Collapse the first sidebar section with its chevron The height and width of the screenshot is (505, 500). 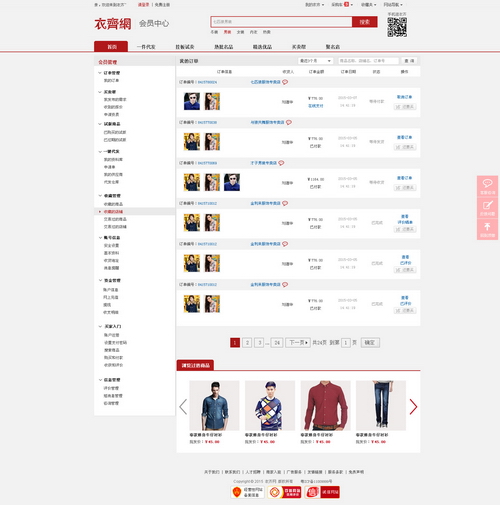click(x=100, y=73)
